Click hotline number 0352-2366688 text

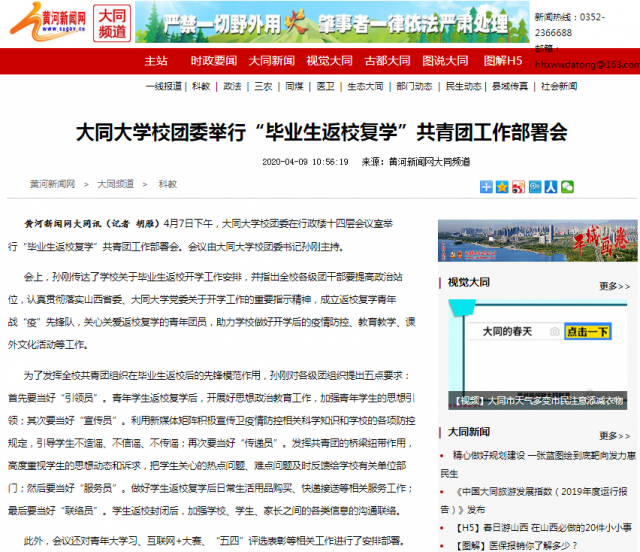pyautogui.click(x=570, y=25)
